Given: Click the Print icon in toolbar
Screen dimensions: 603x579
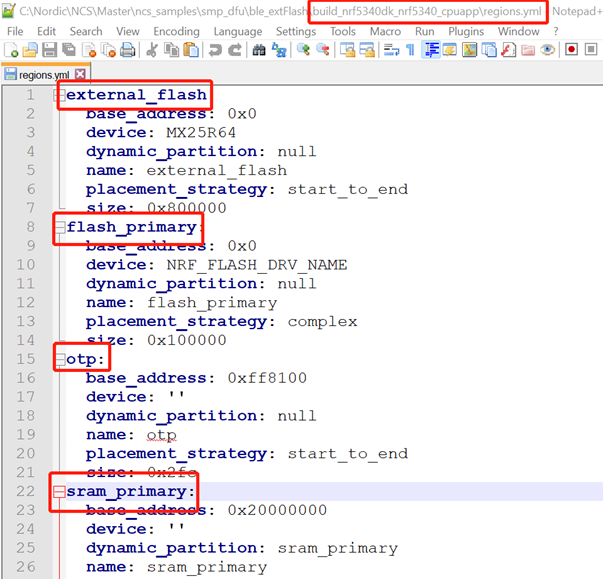Looking at the screenshot, I should coord(128,49).
